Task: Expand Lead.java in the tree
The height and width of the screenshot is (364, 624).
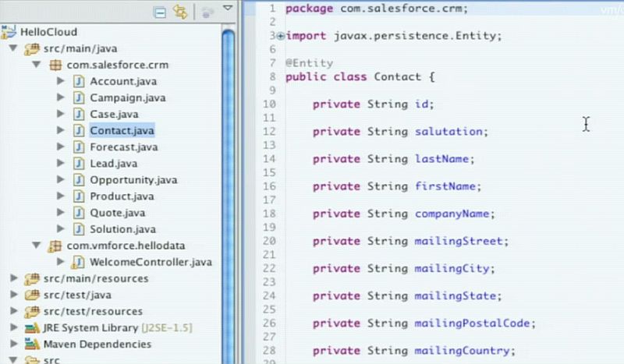Action: pos(61,163)
